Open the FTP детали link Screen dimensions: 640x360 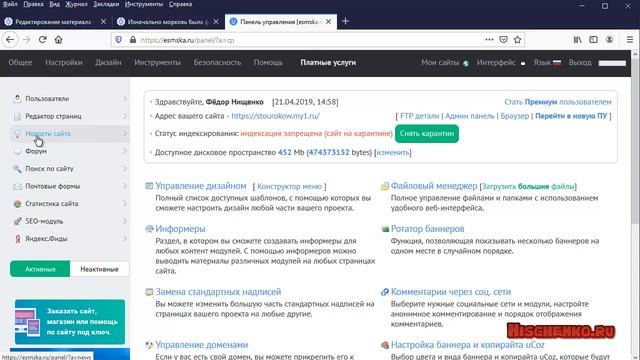point(420,116)
